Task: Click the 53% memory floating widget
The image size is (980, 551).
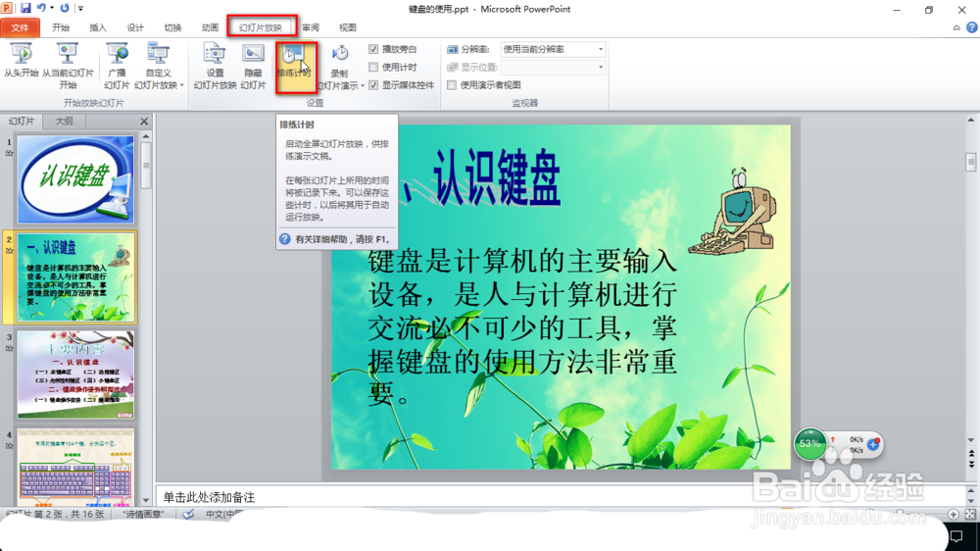Action: coord(809,444)
